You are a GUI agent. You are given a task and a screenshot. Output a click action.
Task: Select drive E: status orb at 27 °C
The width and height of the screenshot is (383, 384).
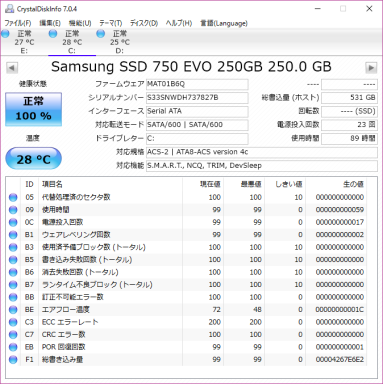tap(5, 34)
